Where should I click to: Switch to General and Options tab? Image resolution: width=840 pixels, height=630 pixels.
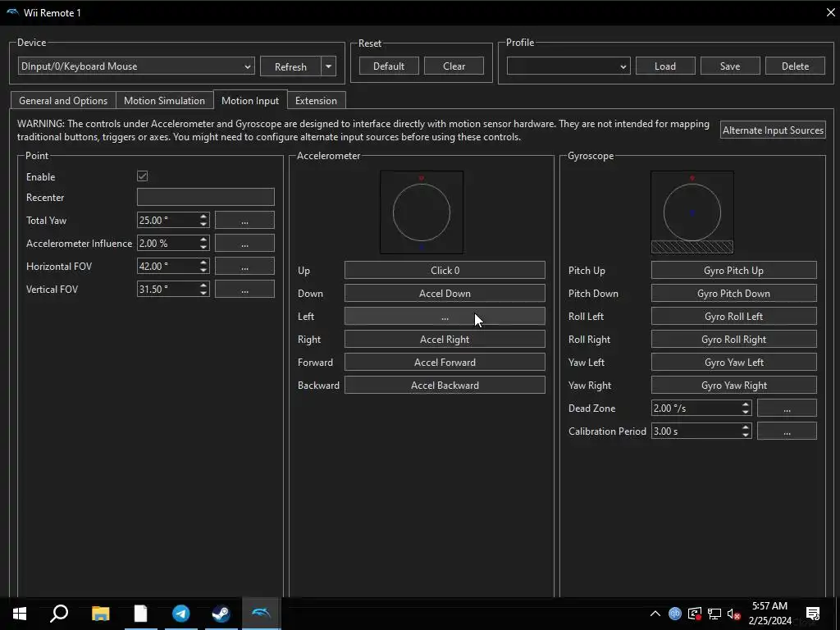[x=63, y=101]
